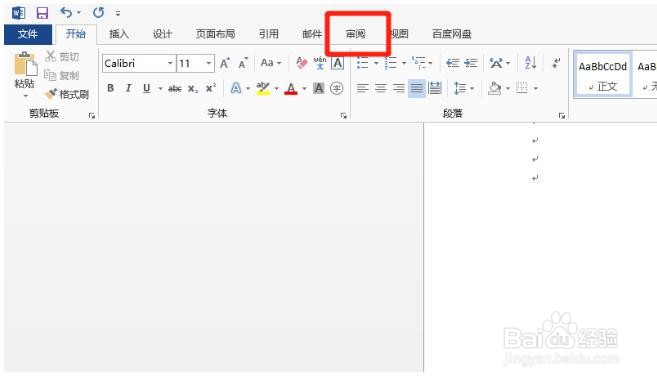Viewport: 657px width, 382px height.
Task: Sort with the A-Z sort icon
Action: coord(530,63)
